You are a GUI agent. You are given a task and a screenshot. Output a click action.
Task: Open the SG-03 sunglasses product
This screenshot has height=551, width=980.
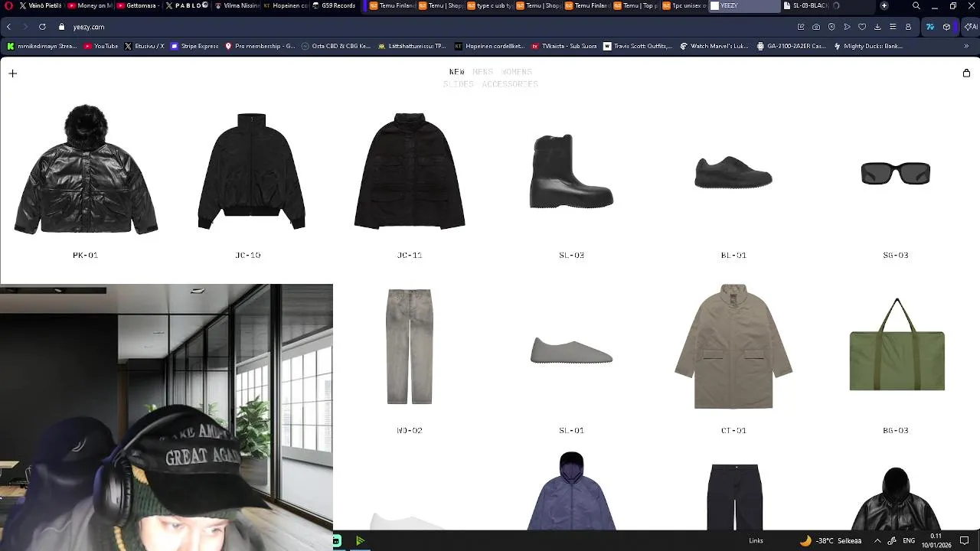pyautogui.click(x=896, y=174)
